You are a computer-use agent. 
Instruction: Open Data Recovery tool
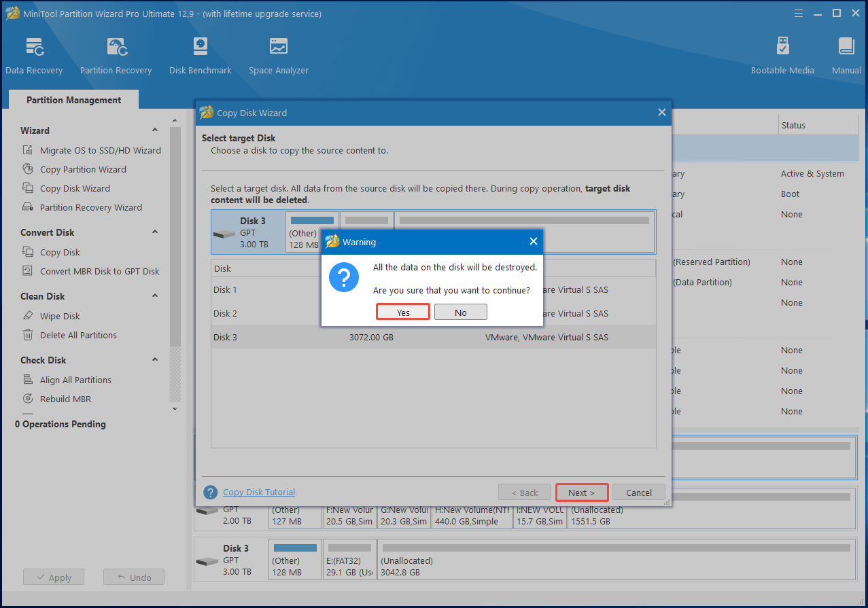point(34,56)
